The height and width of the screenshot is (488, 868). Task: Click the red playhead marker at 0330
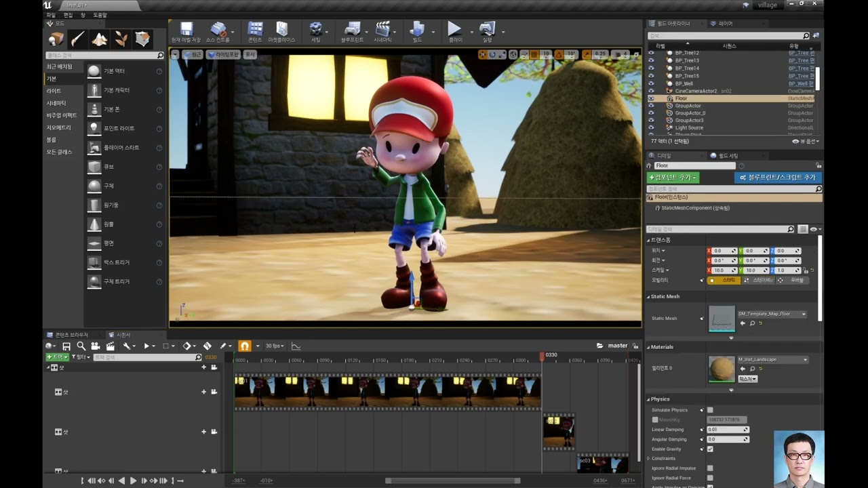tap(542, 356)
